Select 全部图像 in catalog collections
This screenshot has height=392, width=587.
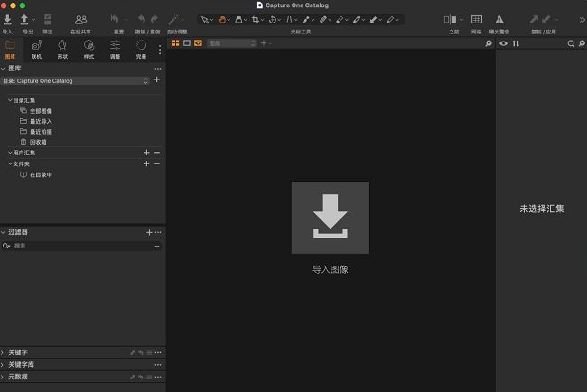41,111
